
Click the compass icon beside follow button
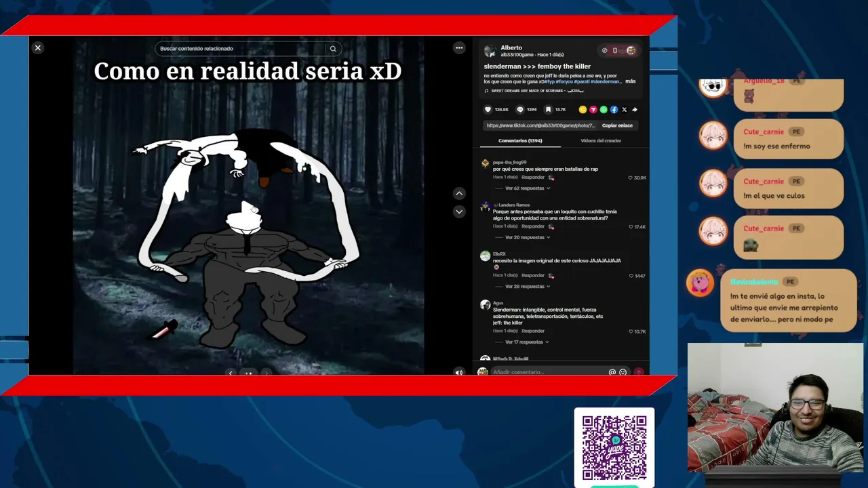point(605,50)
